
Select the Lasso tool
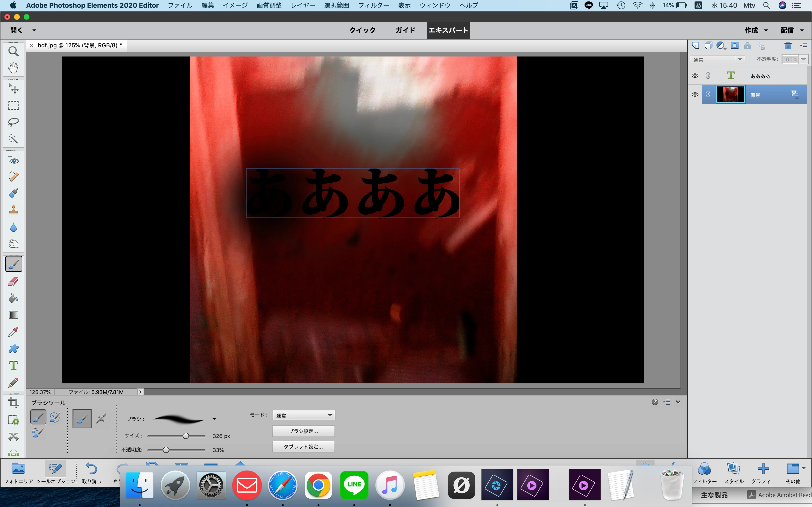point(14,122)
